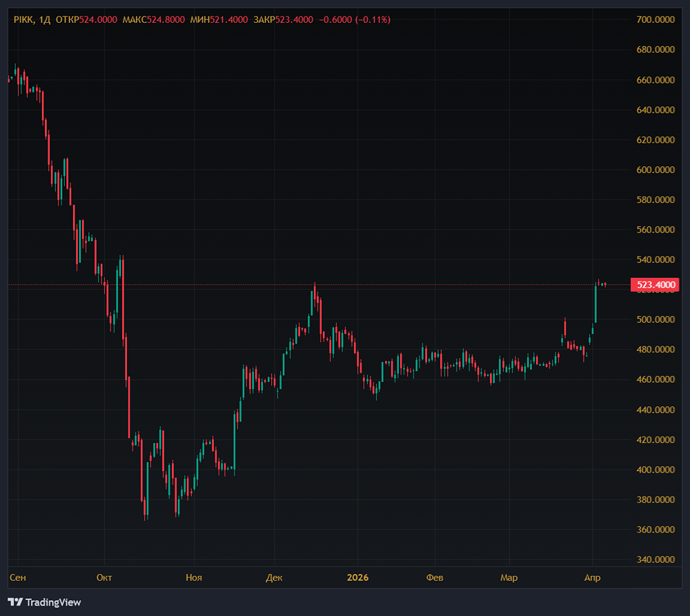Click the Сен month label on time axis
Image resolution: width=690 pixels, height=616 pixels.
[x=18, y=577]
